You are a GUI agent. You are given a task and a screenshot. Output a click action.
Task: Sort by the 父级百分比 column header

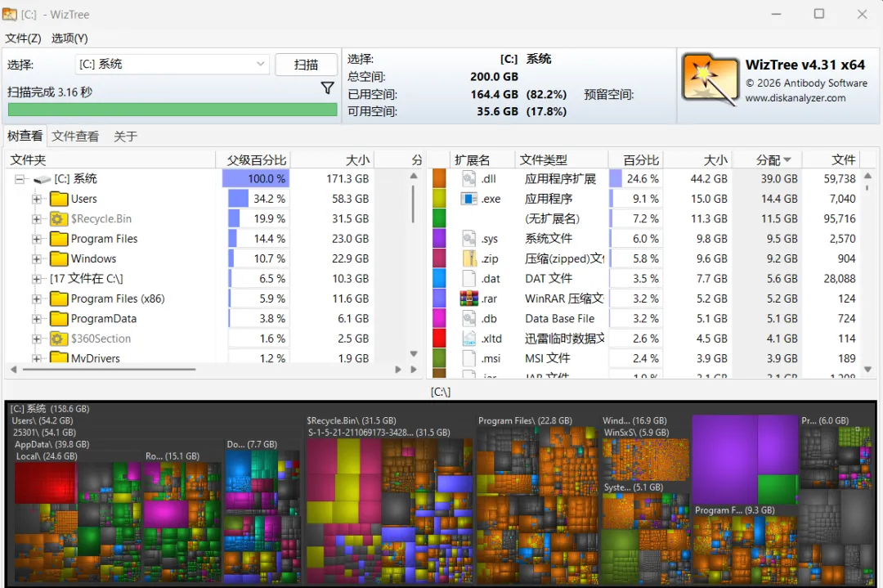point(253,160)
